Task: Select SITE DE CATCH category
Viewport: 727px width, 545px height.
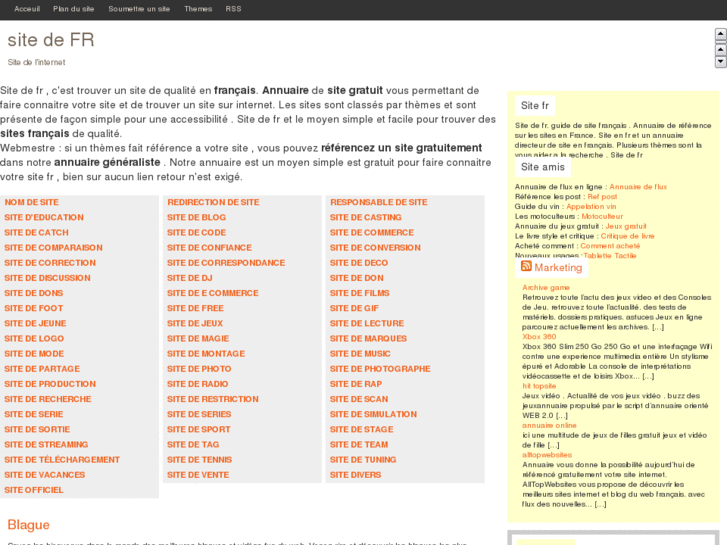Action: pyautogui.click(x=36, y=232)
